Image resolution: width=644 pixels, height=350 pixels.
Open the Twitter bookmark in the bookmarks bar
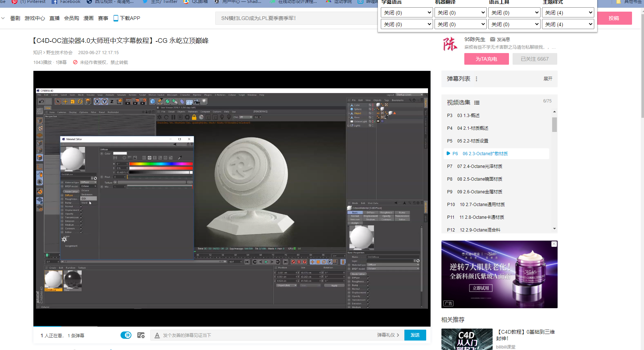coord(160,1)
